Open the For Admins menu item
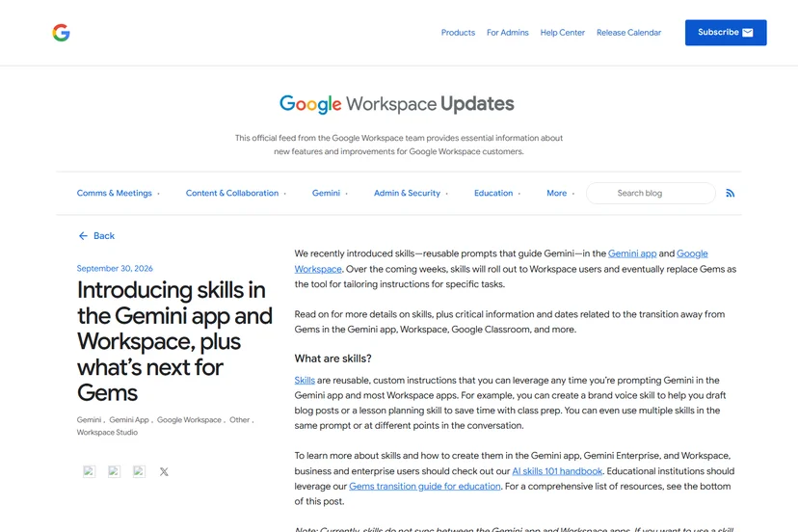This screenshot has width=798, height=532. (507, 33)
